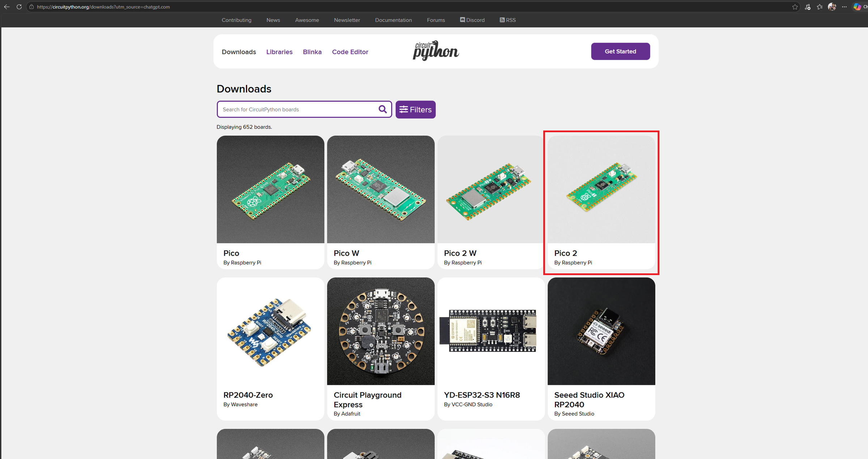The height and width of the screenshot is (459, 868).
Task: Select the Downloads tab in site navigation
Action: (239, 52)
